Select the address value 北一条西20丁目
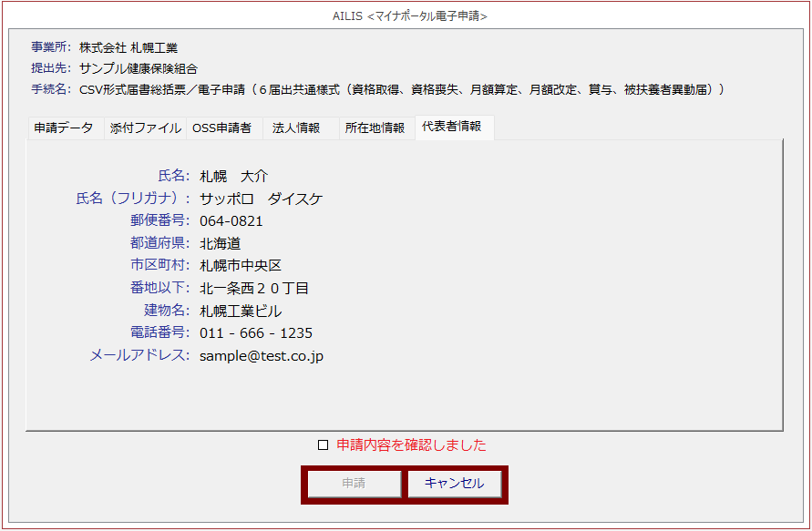The height and width of the screenshot is (531, 812). (254, 289)
